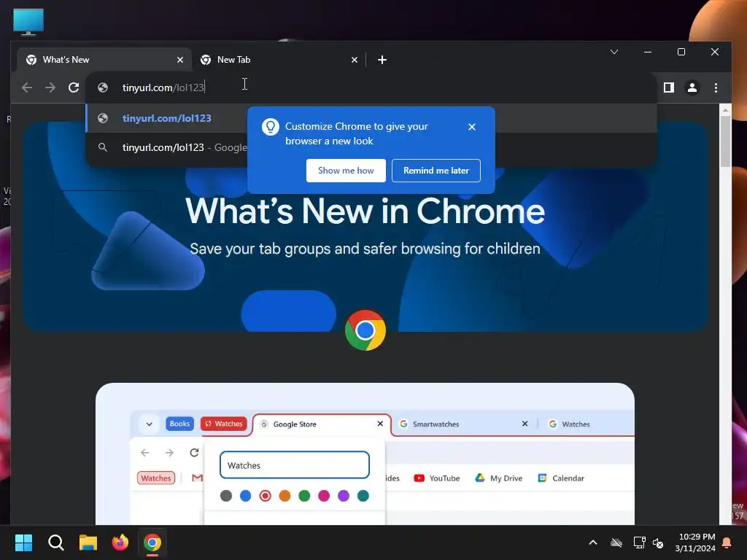Image resolution: width=747 pixels, height=560 pixels.
Task: Close the illustrated Smartwatches tab
Action: (525, 424)
